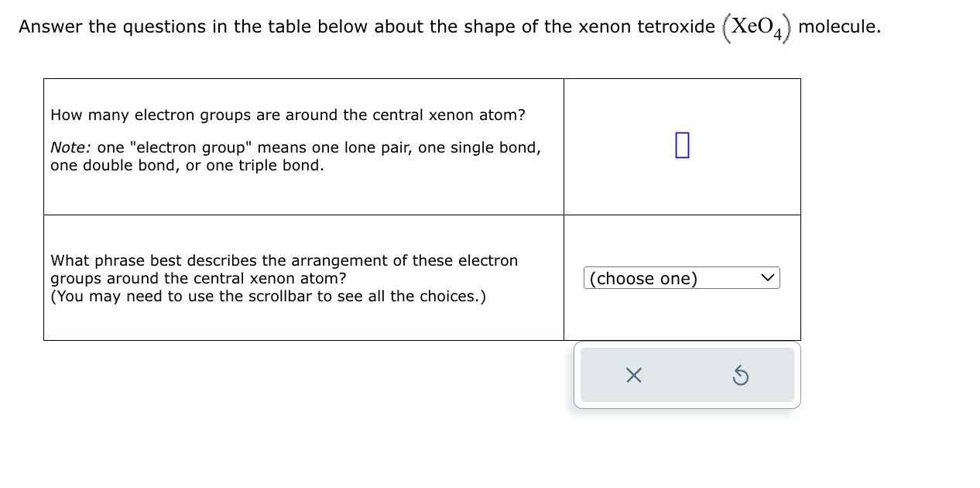Click the XeO4 formula in the title
This screenshot has height=488, width=980.
pyautogui.click(x=756, y=26)
